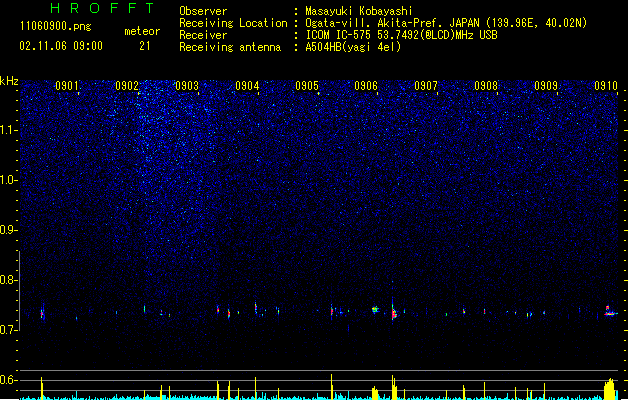Click the 0.7 kHz axis label

tap(8, 330)
